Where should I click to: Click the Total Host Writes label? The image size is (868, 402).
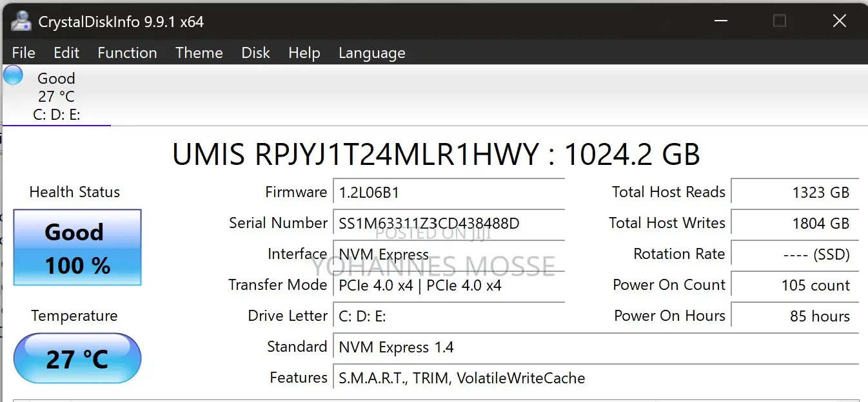click(x=667, y=223)
